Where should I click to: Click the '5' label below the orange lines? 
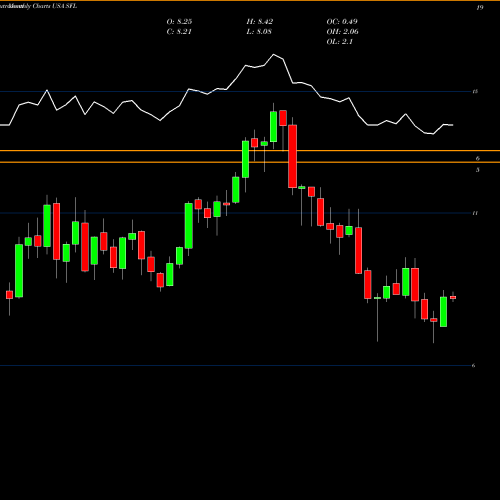coord(478,170)
